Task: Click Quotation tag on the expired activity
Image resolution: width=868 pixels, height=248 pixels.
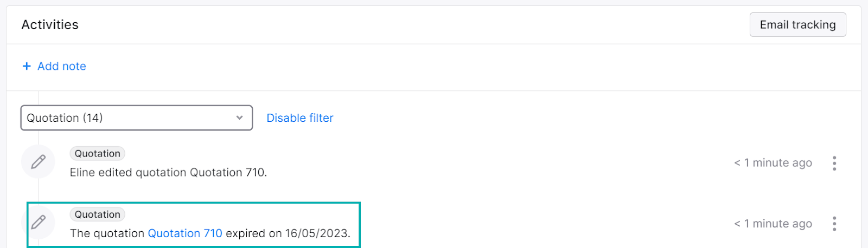Action: pyautogui.click(x=98, y=214)
